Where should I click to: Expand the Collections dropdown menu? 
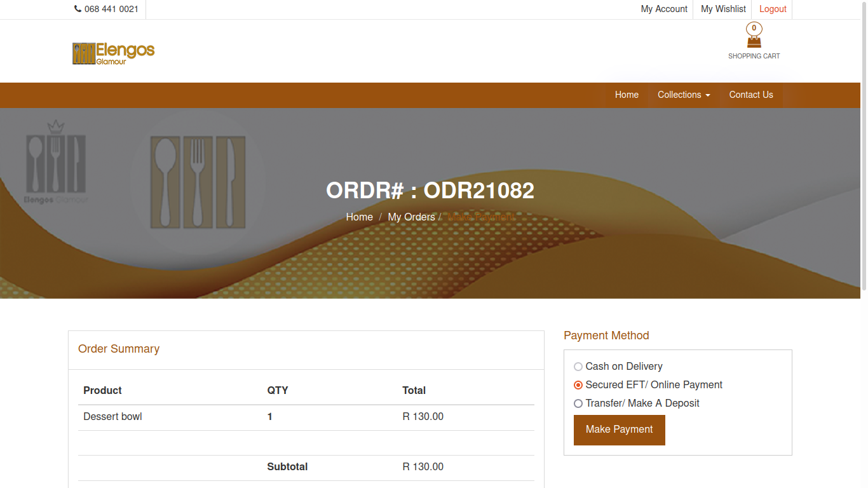684,95
